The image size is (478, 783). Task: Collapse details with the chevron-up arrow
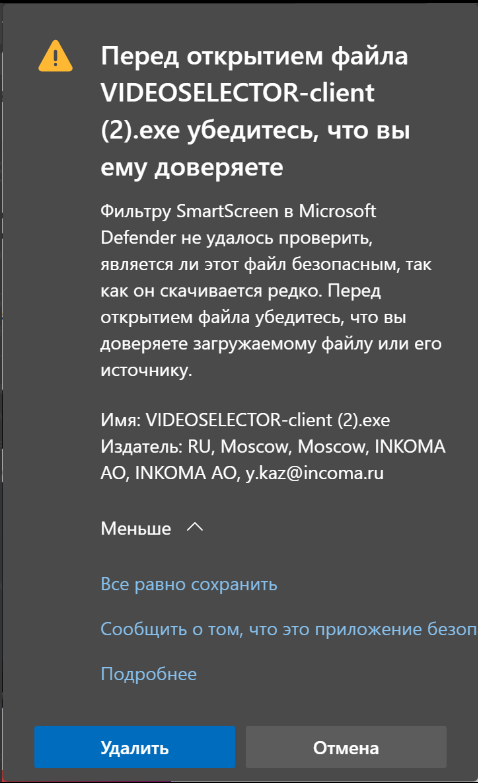(x=195, y=527)
